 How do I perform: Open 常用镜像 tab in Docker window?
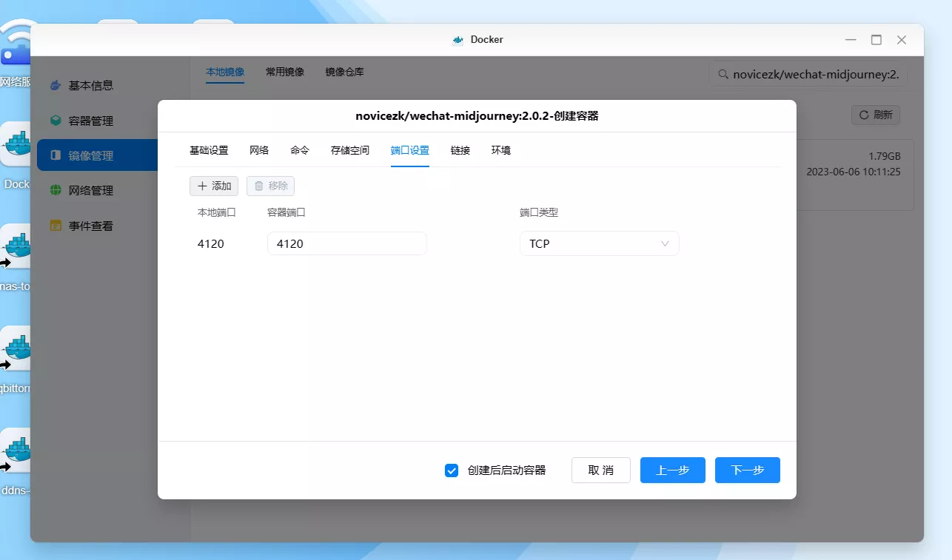click(x=285, y=72)
